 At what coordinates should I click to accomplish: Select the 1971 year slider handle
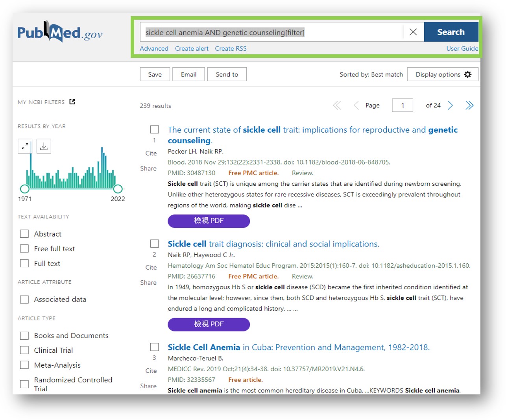[x=25, y=189]
